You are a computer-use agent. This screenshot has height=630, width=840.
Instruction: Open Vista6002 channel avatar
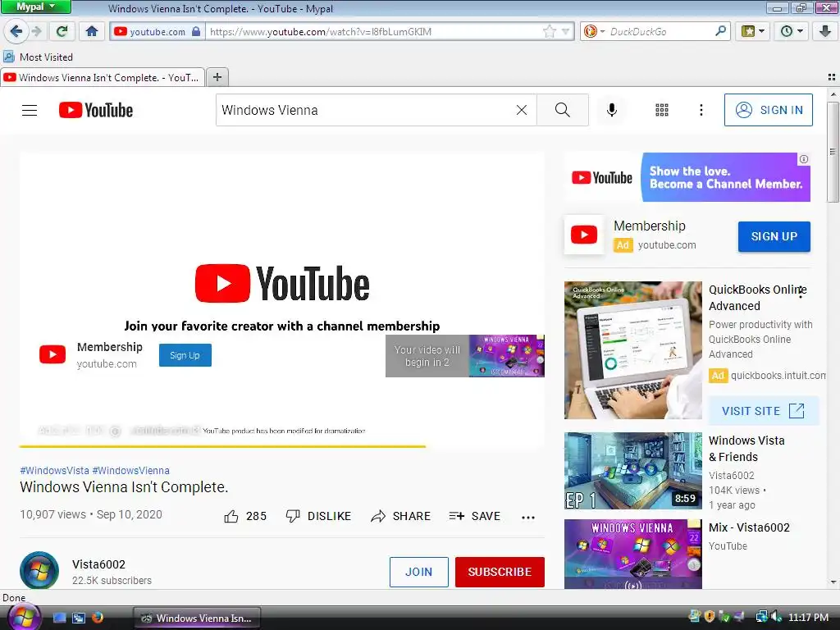point(39,571)
